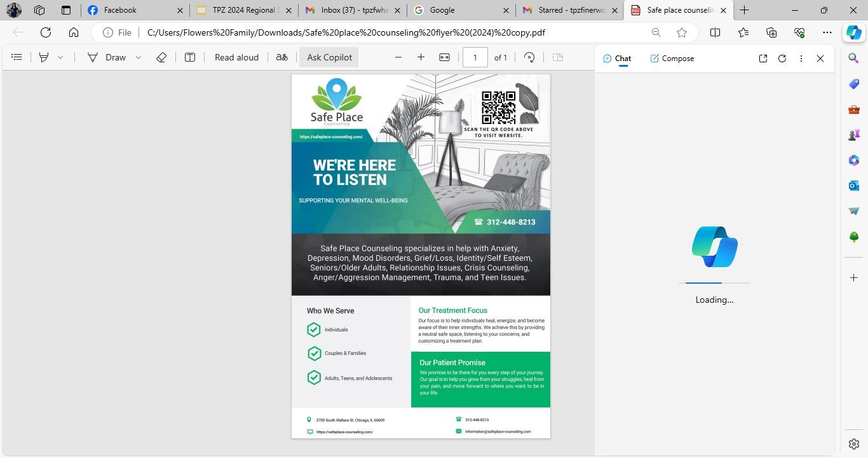Open Drop paper plane in sidebar
This screenshot has height=458, width=868.
click(x=854, y=211)
